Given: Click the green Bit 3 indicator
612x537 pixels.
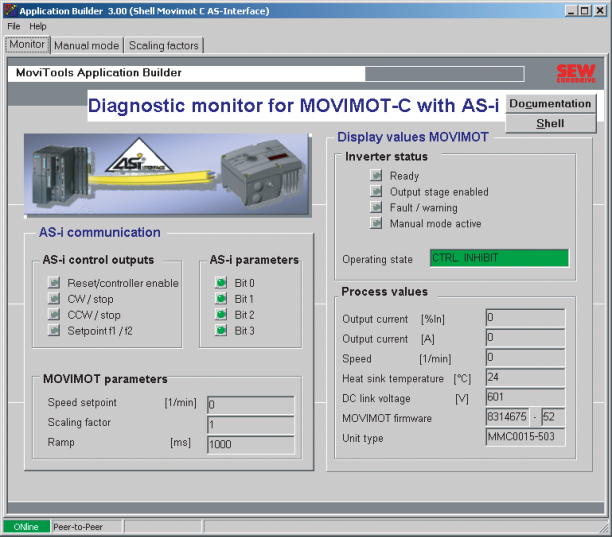Looking at the screenshot, I should (221, 331).
